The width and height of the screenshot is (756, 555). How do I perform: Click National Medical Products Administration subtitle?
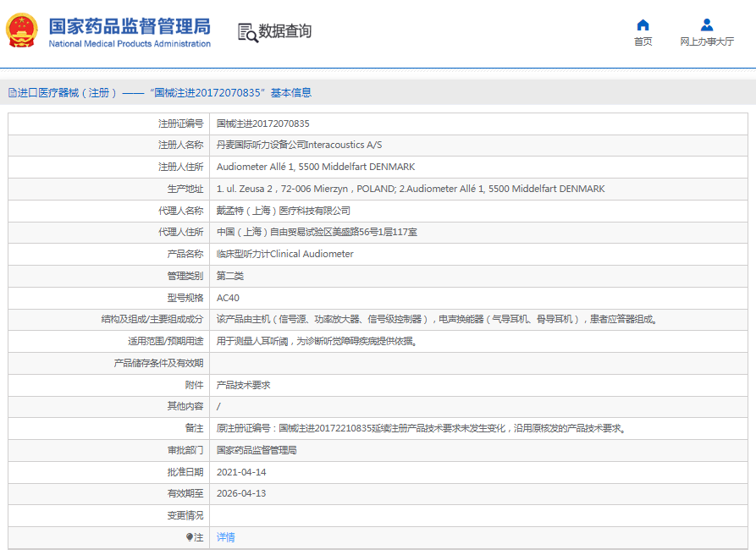click(130, 44)
